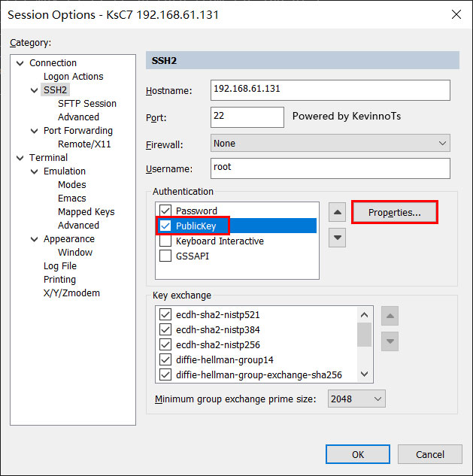Enable Keyboard Interactive authentication checkbox

coord(165,241)
